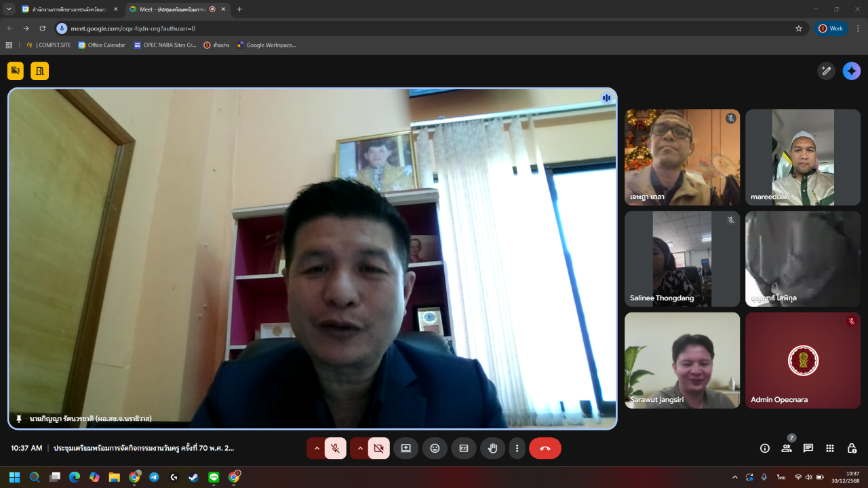Turn on the camera
This screenshot has width=868, height=488.
(378, 448)
